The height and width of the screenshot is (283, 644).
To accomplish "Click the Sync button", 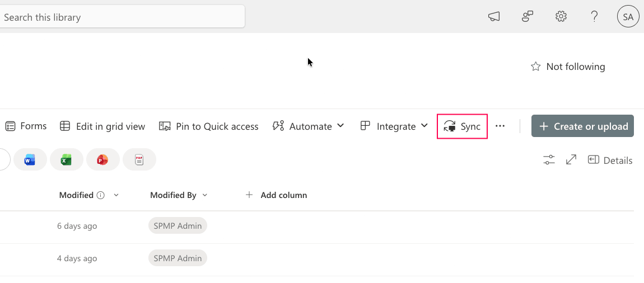I will (x=462, y=126).
